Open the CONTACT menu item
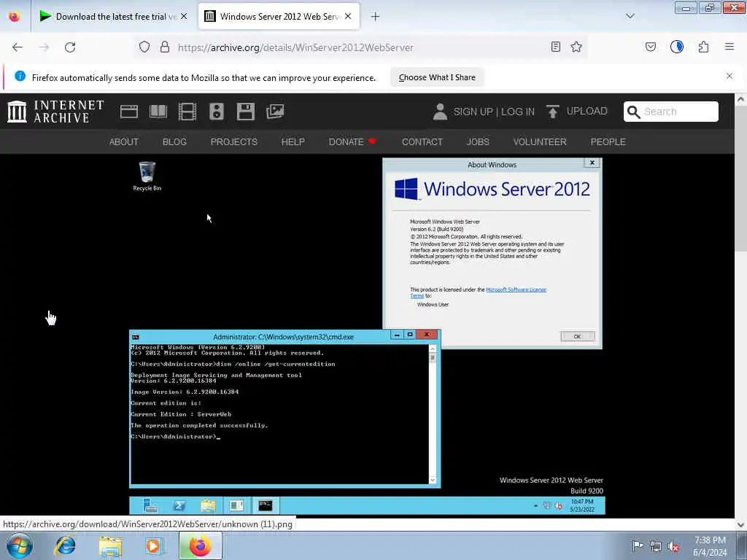The height and width of the screenshot is (560, 747). point(422,142)
